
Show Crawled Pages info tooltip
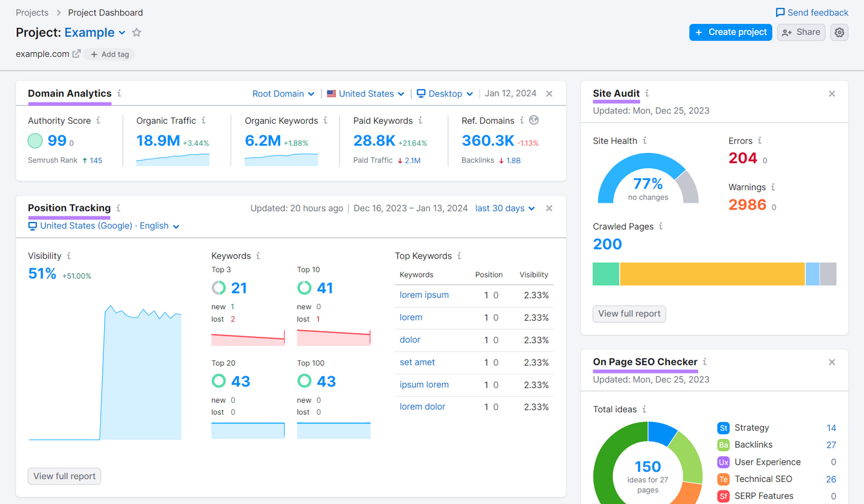pos(661,227)
